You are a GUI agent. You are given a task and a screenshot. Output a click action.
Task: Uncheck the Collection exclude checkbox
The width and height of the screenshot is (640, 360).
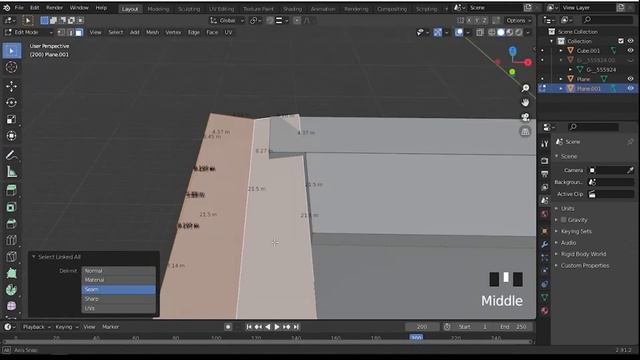coord(621,41)
